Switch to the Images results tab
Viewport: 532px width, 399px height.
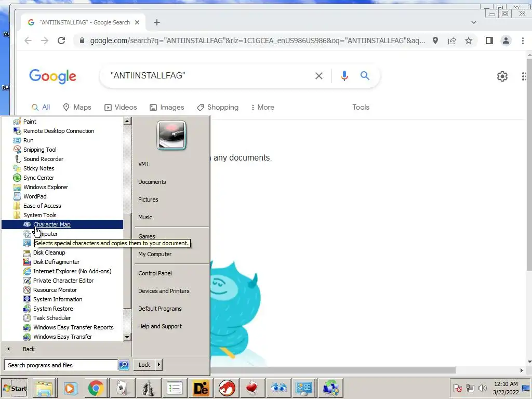pos(167,107)
